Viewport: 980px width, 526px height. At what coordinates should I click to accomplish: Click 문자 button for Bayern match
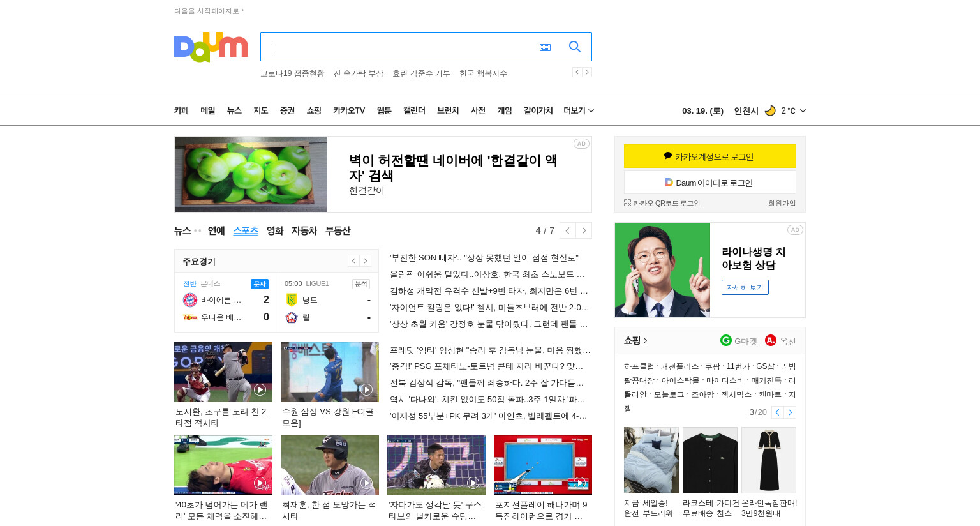[260, 284]
